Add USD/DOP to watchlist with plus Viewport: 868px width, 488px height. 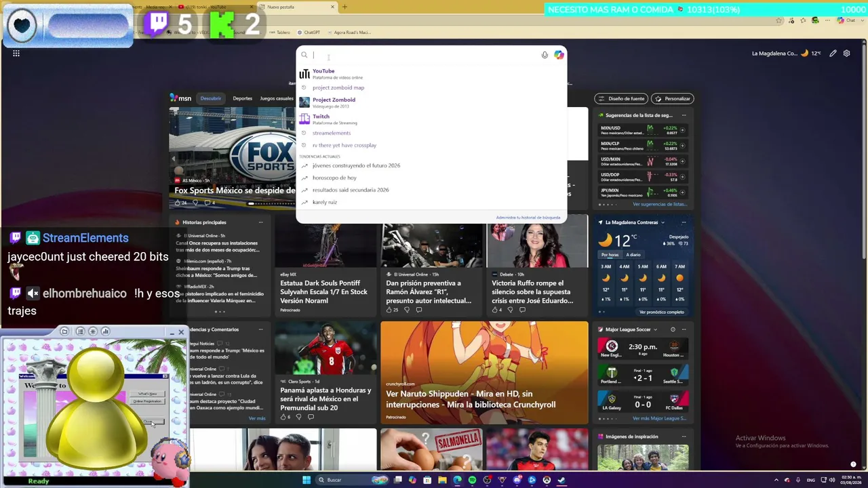[x=683, y=177]
